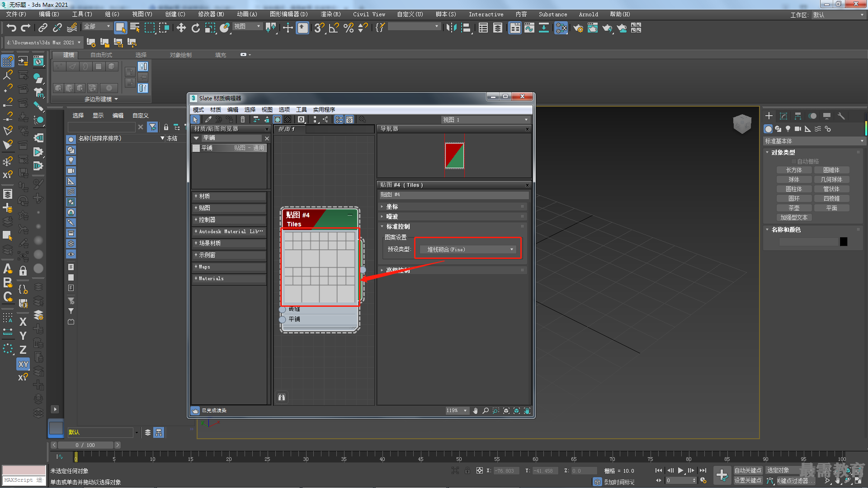Open the 模式 menu in Slate editor
868x488 pixels.
pos(198,110)
